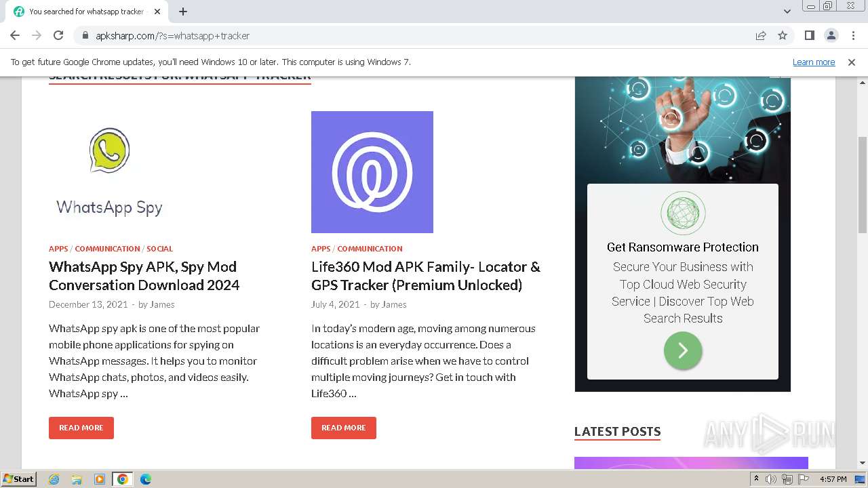The width and height of the screenshot is (868, 488).
Task: Open the Life360 logo thumbnail
Action: point(372,172)
